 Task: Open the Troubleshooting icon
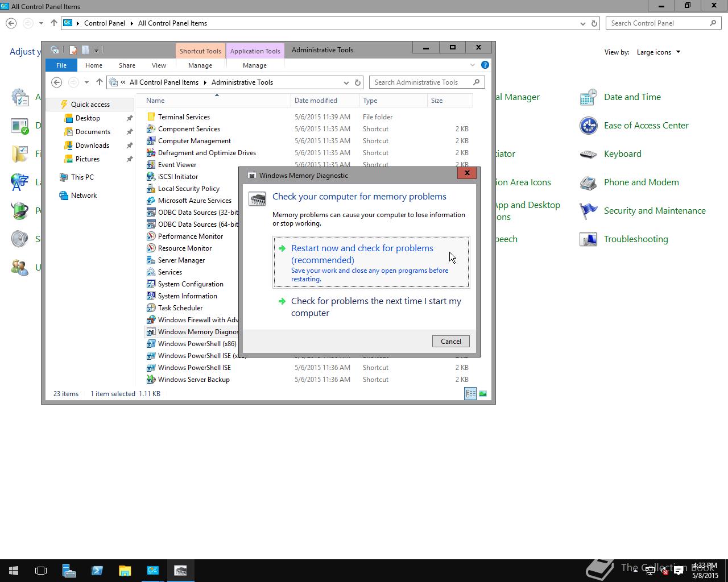point(588,239)
